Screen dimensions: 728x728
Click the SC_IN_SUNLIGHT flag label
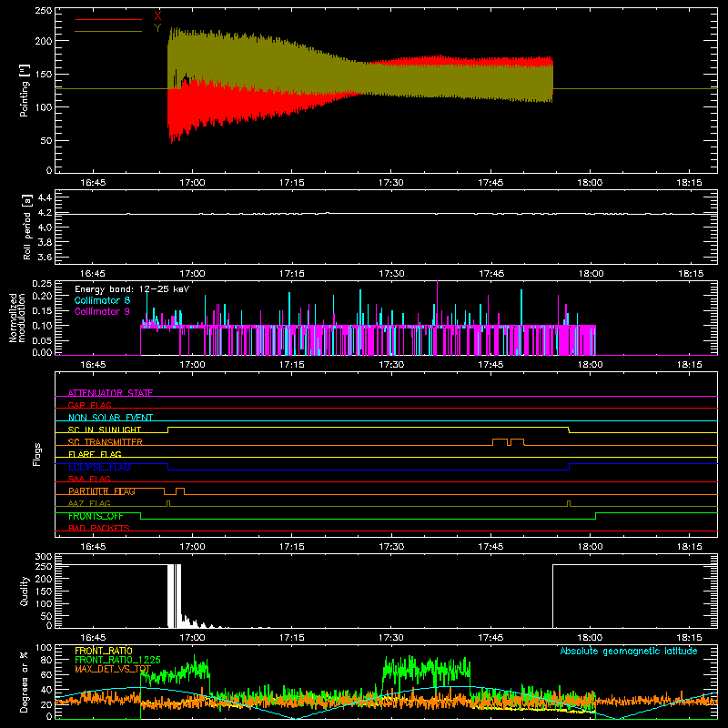105,430
